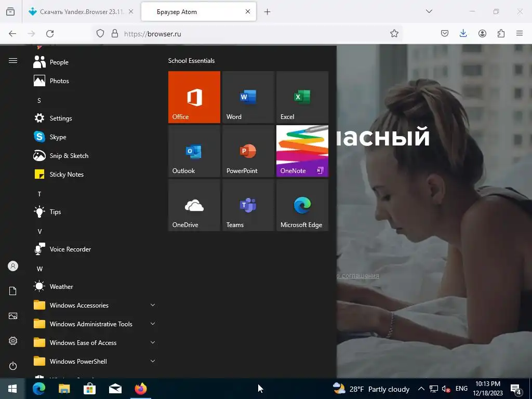Click the Power button in Start

point(13,366)
